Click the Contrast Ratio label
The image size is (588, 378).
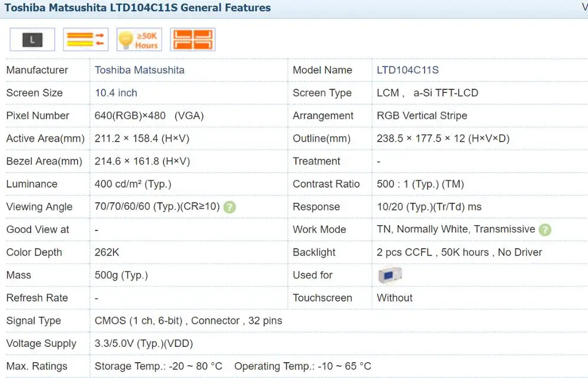326,184
